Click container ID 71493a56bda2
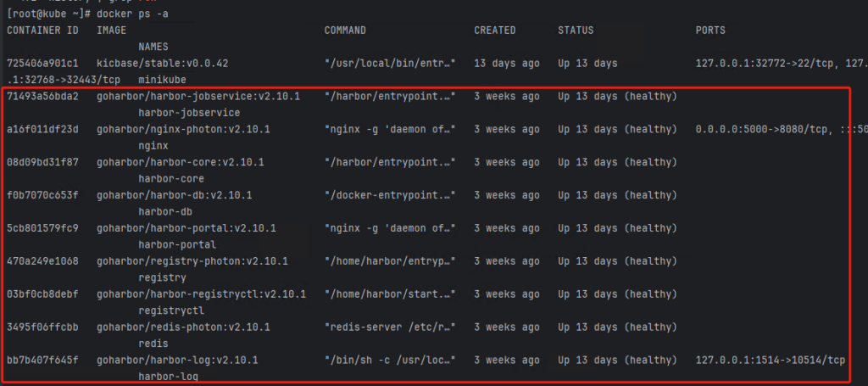868x386 pixels. 42,97
